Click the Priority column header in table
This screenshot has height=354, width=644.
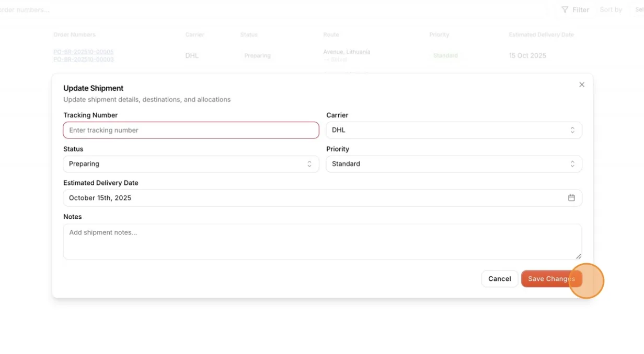point(439,34)
